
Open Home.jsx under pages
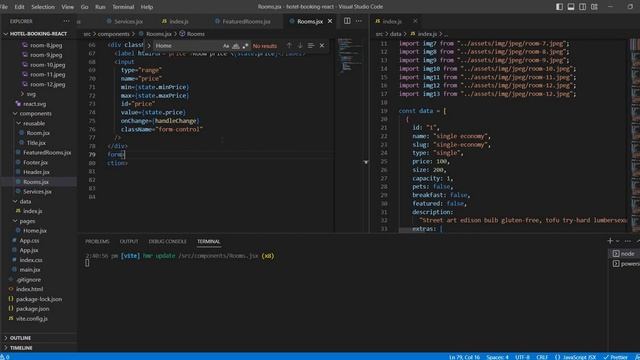pos(35,231)
